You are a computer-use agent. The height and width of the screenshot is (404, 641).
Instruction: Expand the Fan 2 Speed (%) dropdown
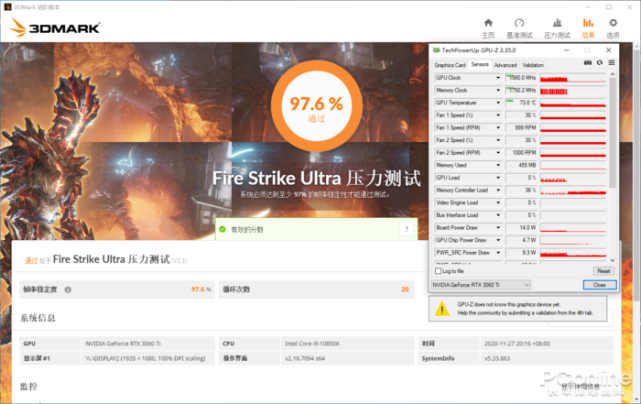pyautogui.click(x=498, y=140)
